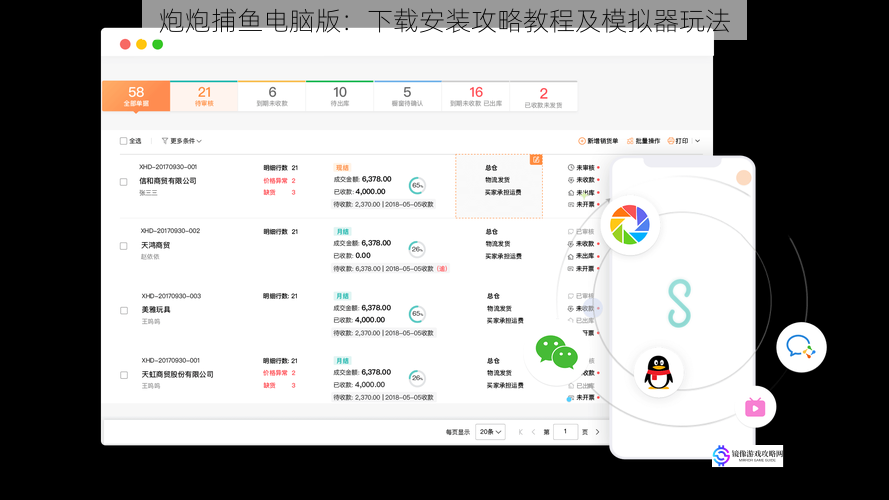
Task: Click the 打印 printer icon
Action: tap(671, 141)
